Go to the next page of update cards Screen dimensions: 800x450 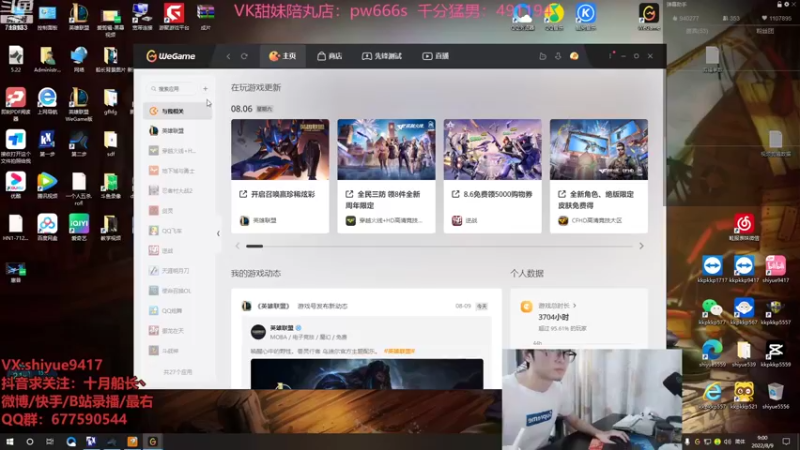click(641, 246)
